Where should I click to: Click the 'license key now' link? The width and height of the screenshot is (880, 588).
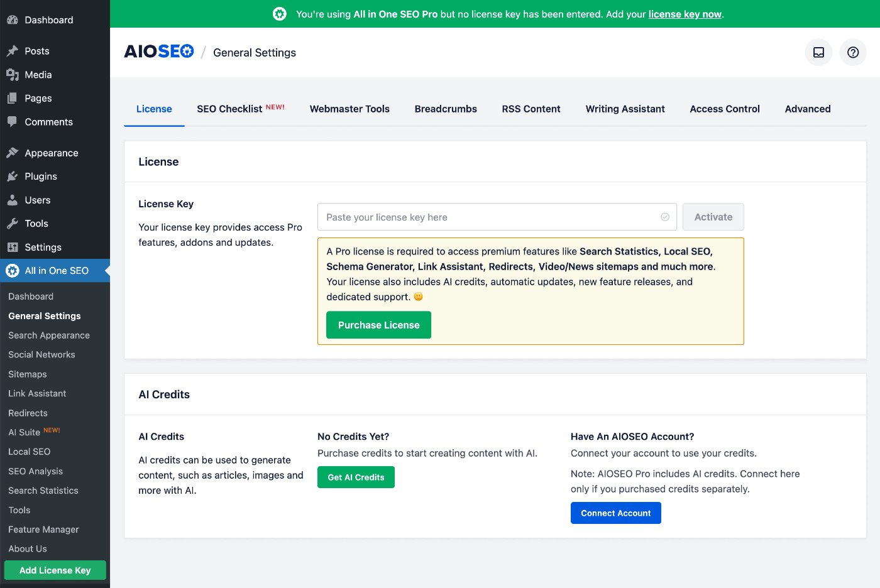(x=684, y=14)
